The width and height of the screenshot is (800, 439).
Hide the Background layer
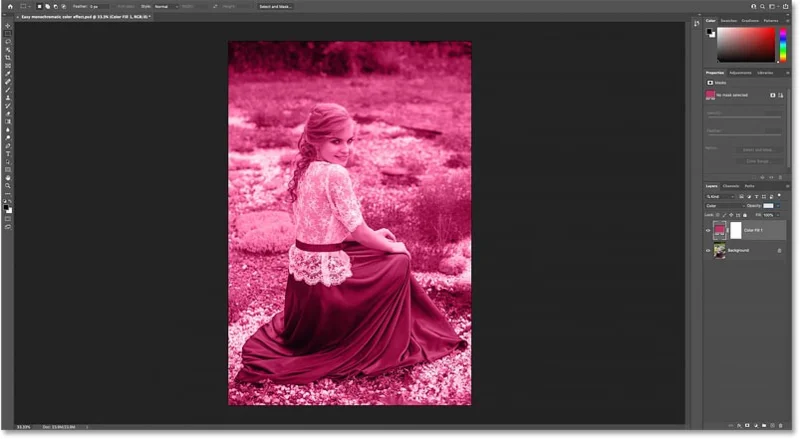tap(708, 251)
